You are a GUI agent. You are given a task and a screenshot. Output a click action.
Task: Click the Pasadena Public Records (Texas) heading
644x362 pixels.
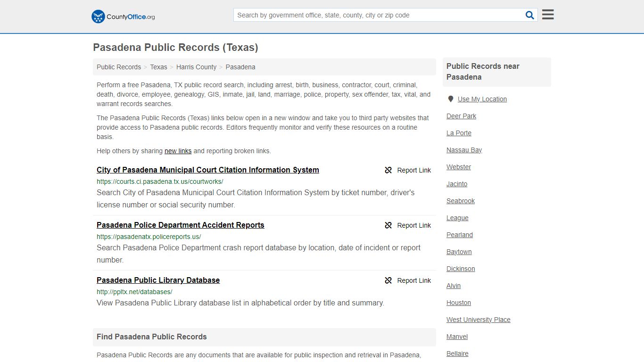[175, 47]
